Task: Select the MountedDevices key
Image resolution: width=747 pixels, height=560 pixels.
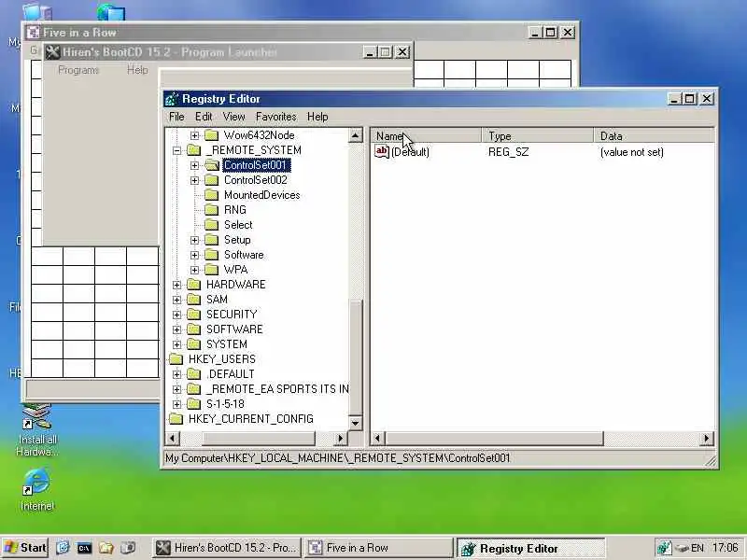Action: click(262, 195)
